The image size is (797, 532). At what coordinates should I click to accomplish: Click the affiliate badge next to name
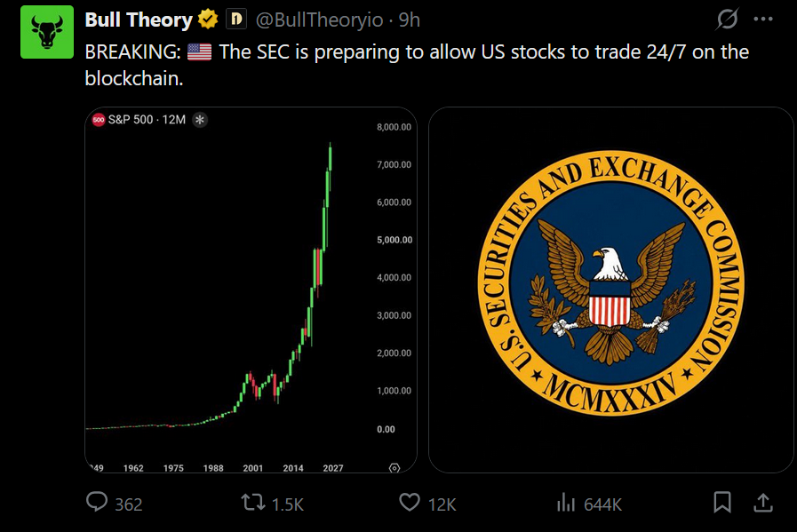click(235, 20)
